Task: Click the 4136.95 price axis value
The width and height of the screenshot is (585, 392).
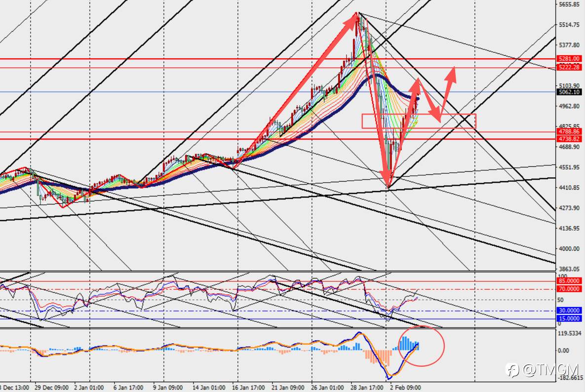Action: pyautogui.click(x=569, y=228)
